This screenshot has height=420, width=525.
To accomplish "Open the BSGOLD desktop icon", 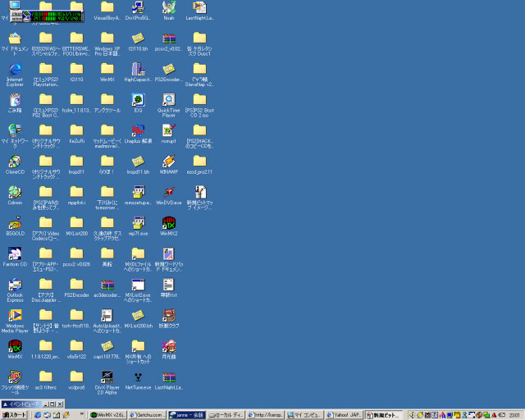I will pyautogui.click(x=15, y=222).
